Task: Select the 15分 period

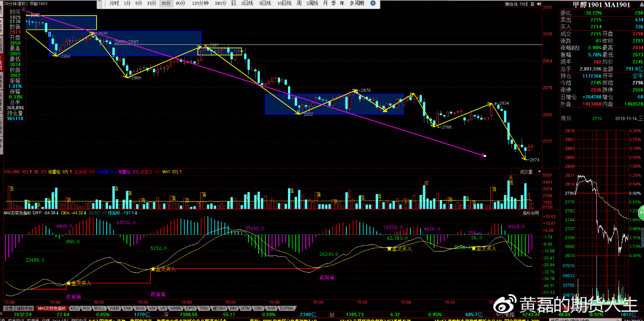Action: (152, 3)
